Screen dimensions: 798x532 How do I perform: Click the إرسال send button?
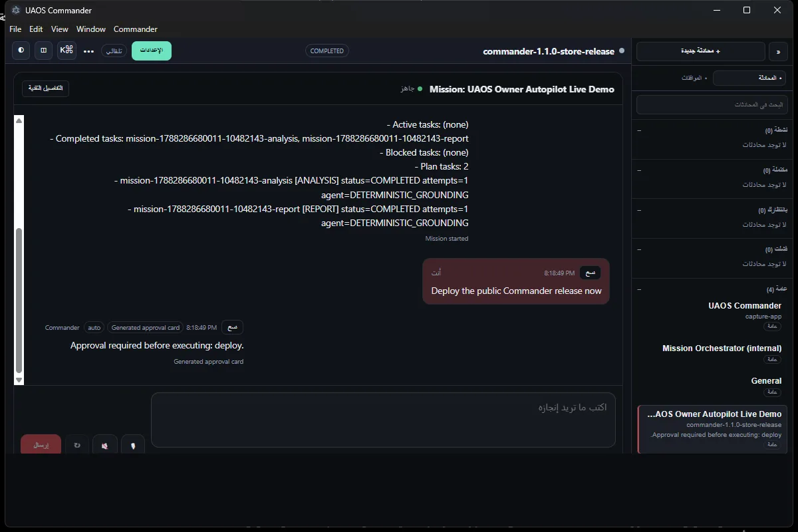pyautogui.click(x=41, y=445)
